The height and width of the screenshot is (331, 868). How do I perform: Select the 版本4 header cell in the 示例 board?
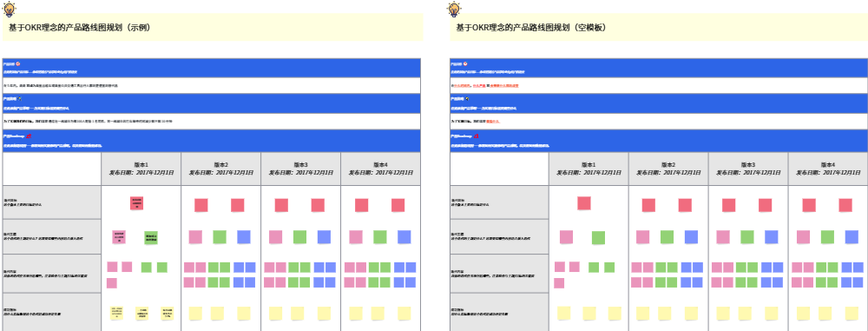point(380,169)
